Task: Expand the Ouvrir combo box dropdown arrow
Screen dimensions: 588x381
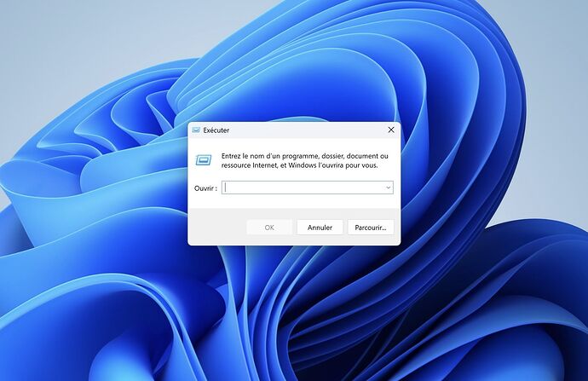Action: (388, 188)
